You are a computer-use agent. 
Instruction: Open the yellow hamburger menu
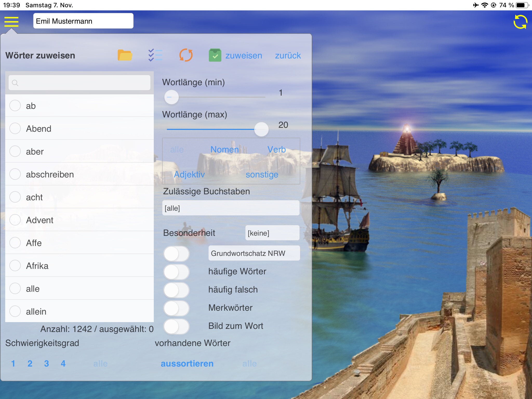coord(11,22)
